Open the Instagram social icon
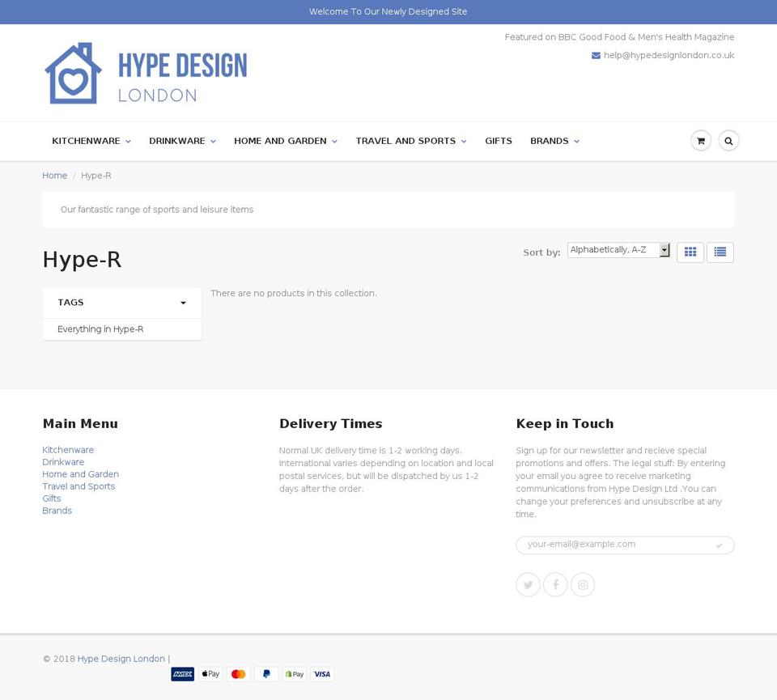This screenshot has height=700, width=777. 583,584
